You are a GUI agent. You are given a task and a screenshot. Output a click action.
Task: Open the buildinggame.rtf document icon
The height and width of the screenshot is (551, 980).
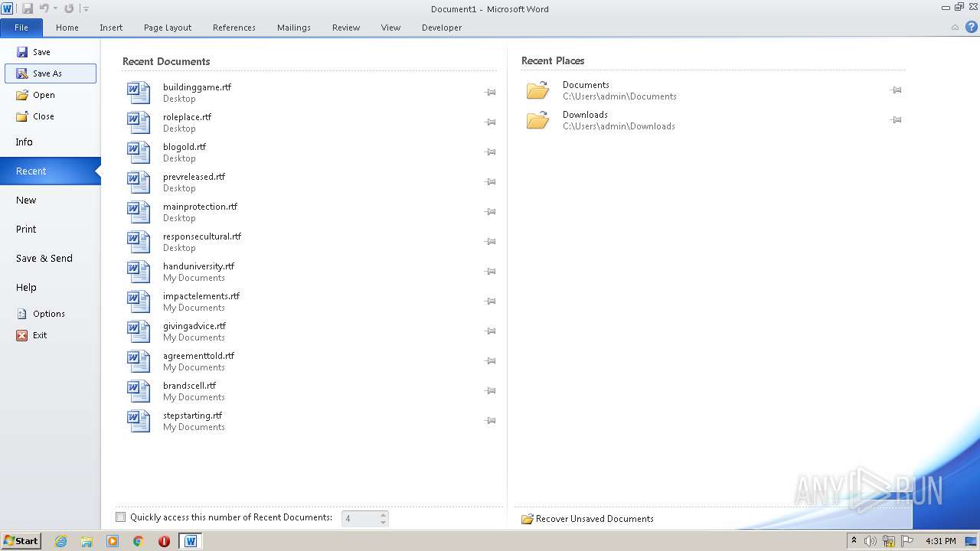pyautogui.click(x=139, y=93)
